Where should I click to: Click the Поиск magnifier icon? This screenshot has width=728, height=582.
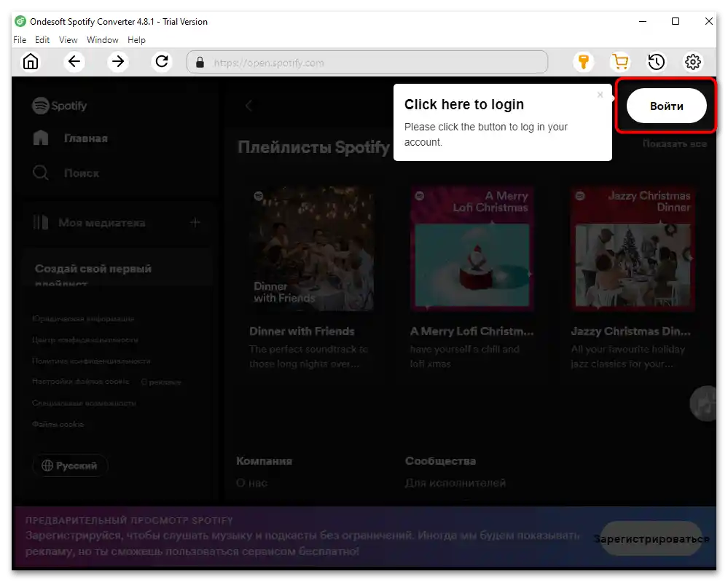pyautogui.click(x=40, y=173)
